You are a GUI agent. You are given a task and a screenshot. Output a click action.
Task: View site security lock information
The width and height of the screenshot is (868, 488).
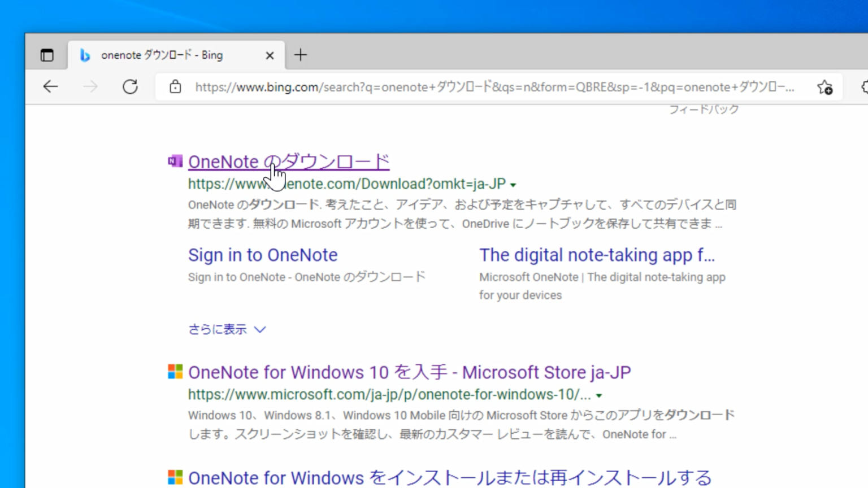click(x=175, y=86)
